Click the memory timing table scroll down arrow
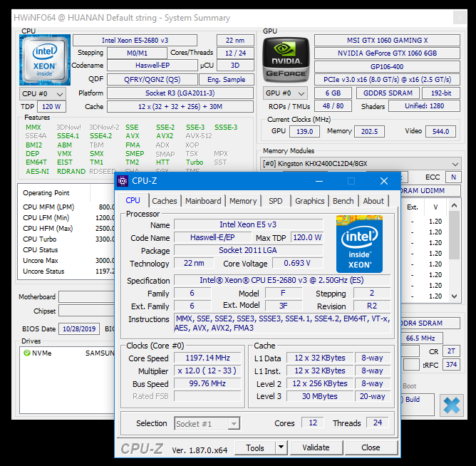The height and width of the screenshot is (466, 476). click(454, 296)
